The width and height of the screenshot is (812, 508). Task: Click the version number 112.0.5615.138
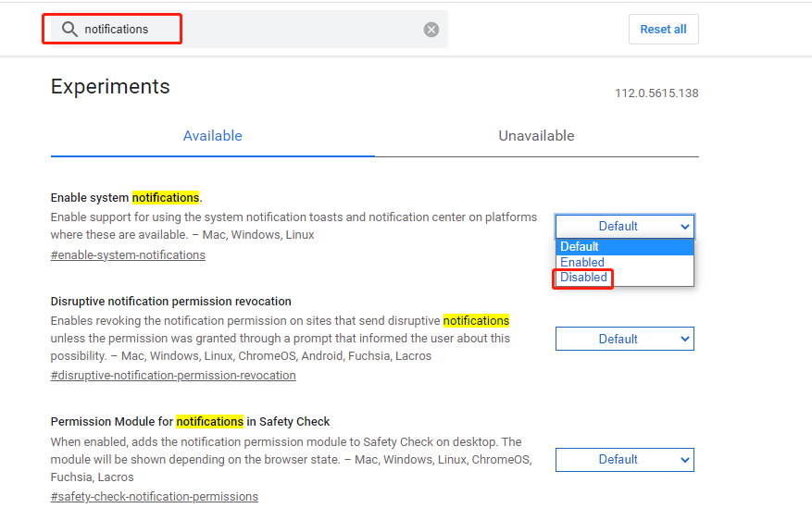coord(656,93)
